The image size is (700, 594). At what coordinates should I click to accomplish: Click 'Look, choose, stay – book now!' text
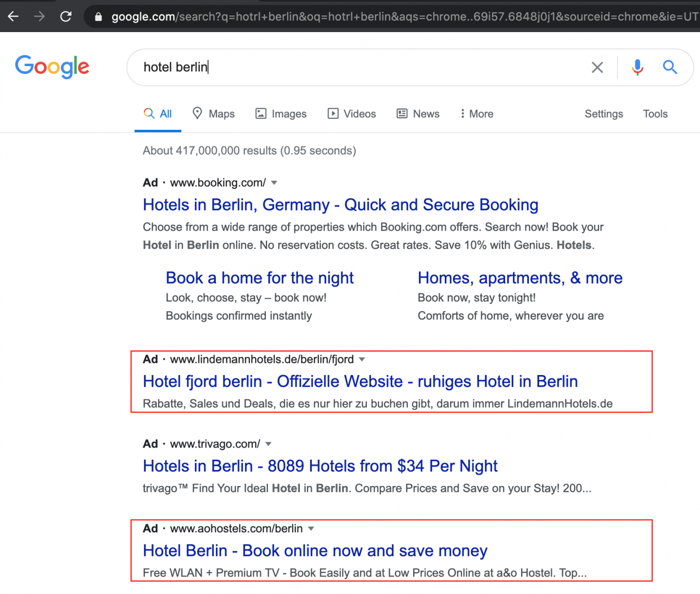click(246, 298)
